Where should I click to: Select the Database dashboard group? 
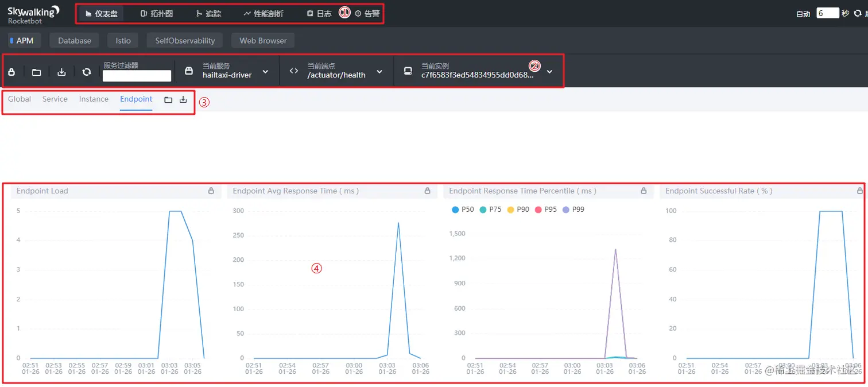(x=75, y=41)
